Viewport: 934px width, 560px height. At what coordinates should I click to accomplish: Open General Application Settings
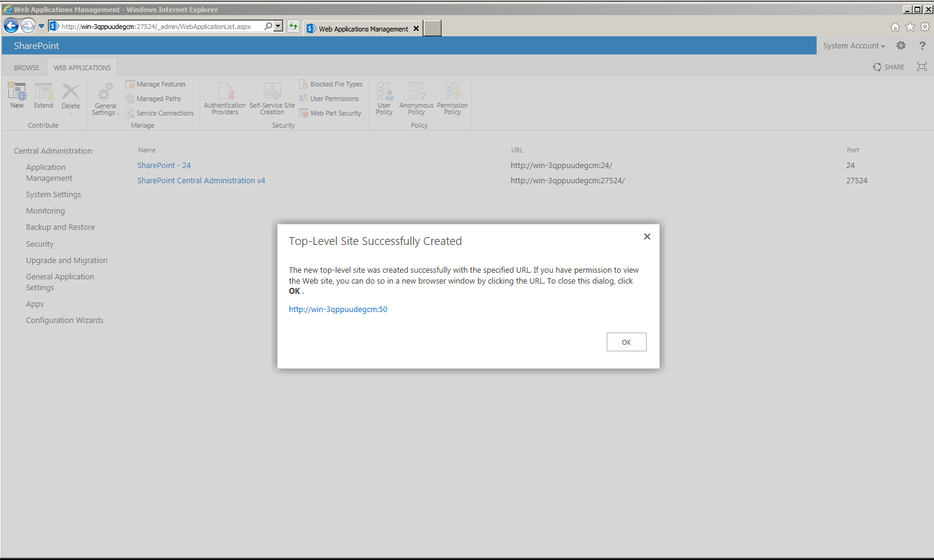60,282
